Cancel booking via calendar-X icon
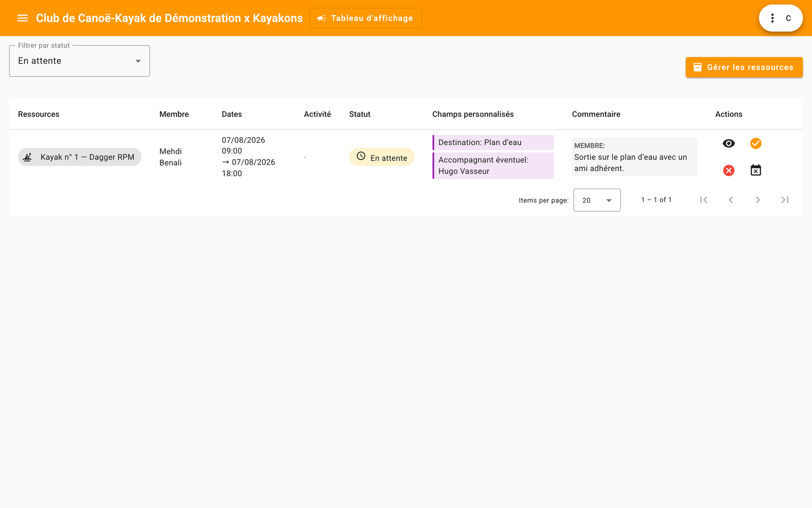The image size is (812, 508). (756, 170)
